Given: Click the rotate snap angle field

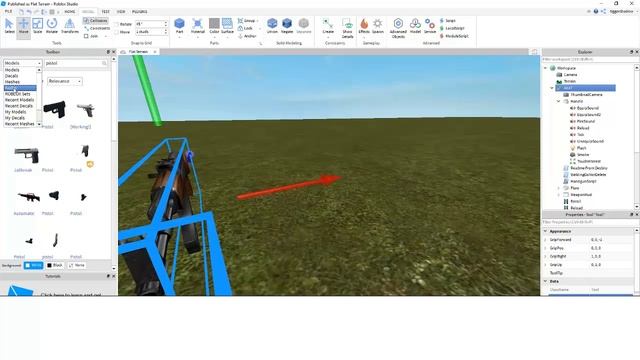Looking at the screenshot, I should point(151,24).
